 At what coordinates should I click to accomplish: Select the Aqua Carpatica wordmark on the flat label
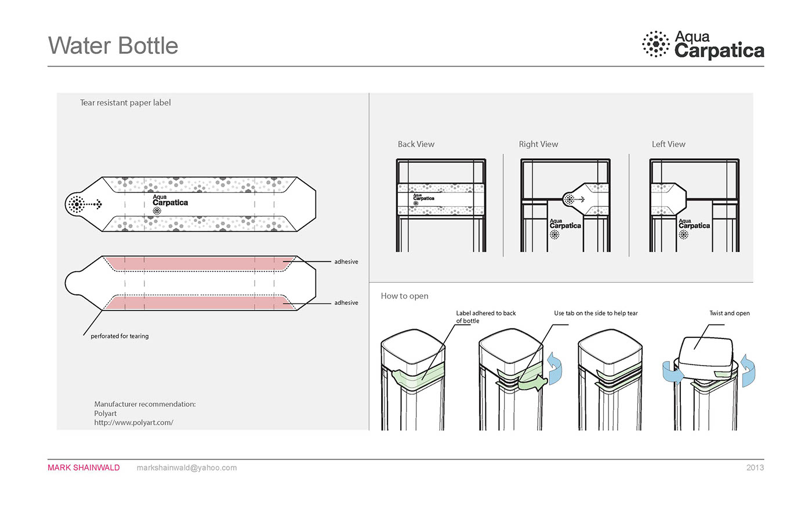pyautogui.click(x=170, y=200)
